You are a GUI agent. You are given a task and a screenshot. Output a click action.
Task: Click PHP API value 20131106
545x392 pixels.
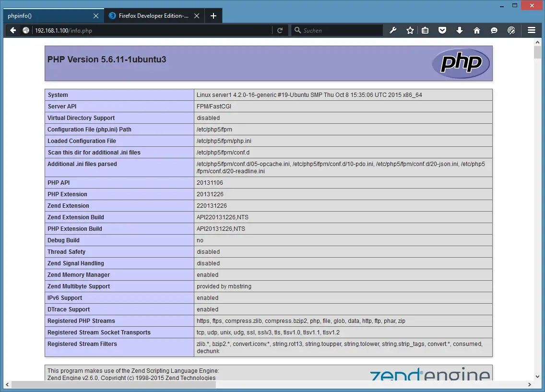[210, 182]
